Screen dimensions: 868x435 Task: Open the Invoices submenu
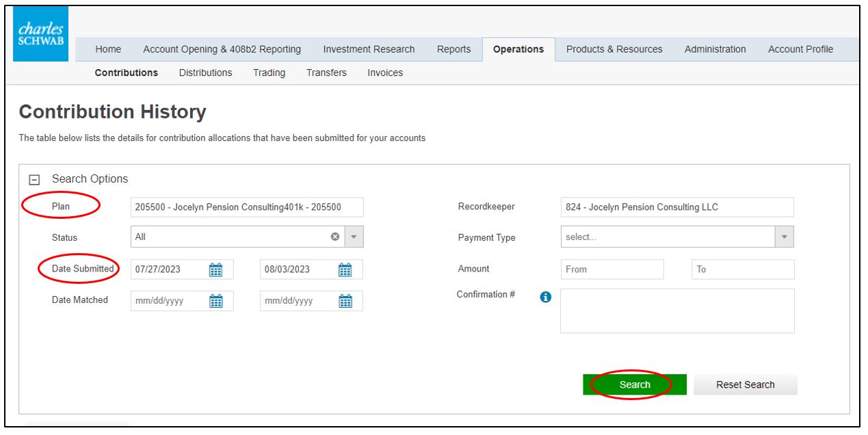(384, 72)
